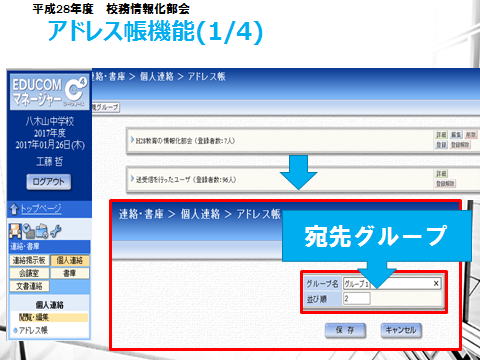Click the up-arrow icon beside トップページ

14,209
